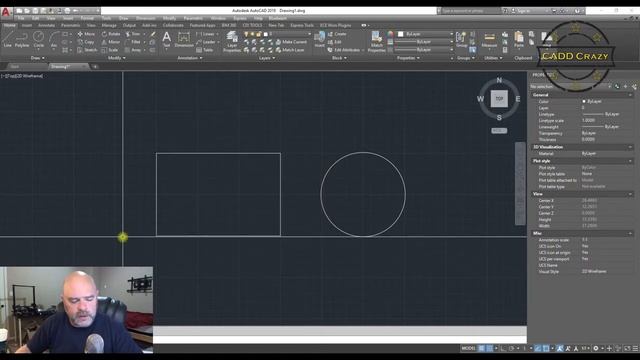Select the Text annotation tool

[167, 40]
